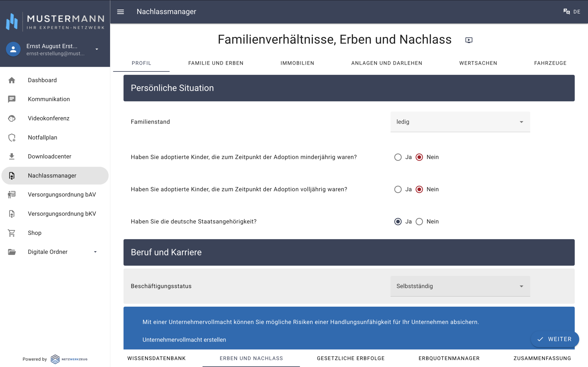Click the Shop cart icon
This screenshot has width=588, height=367.
(12, 233)
